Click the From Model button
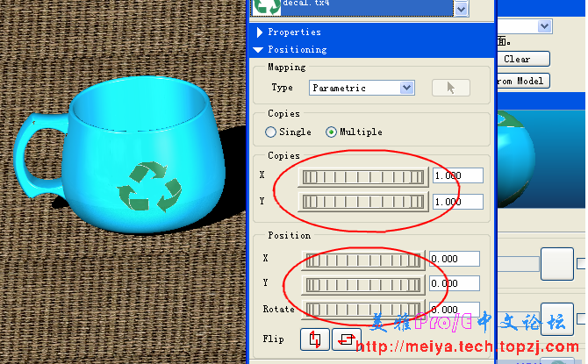 coord(524,81)
